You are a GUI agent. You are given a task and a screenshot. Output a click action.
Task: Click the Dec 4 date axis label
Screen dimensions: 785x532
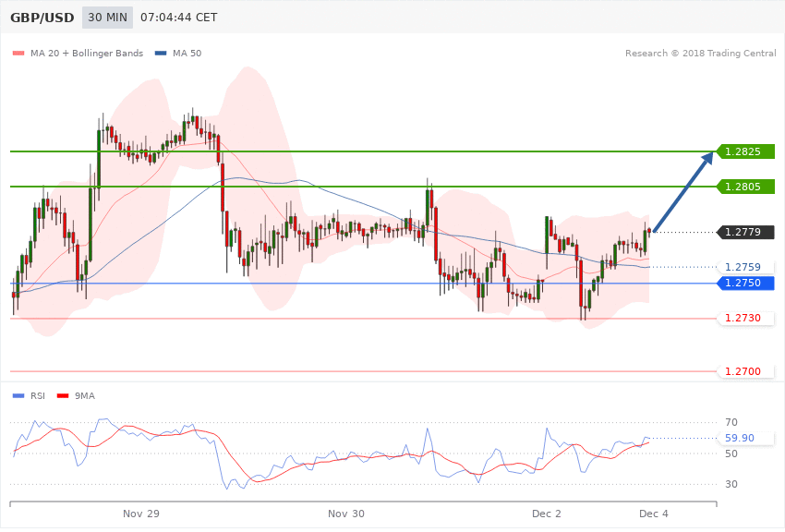point(654,514)
